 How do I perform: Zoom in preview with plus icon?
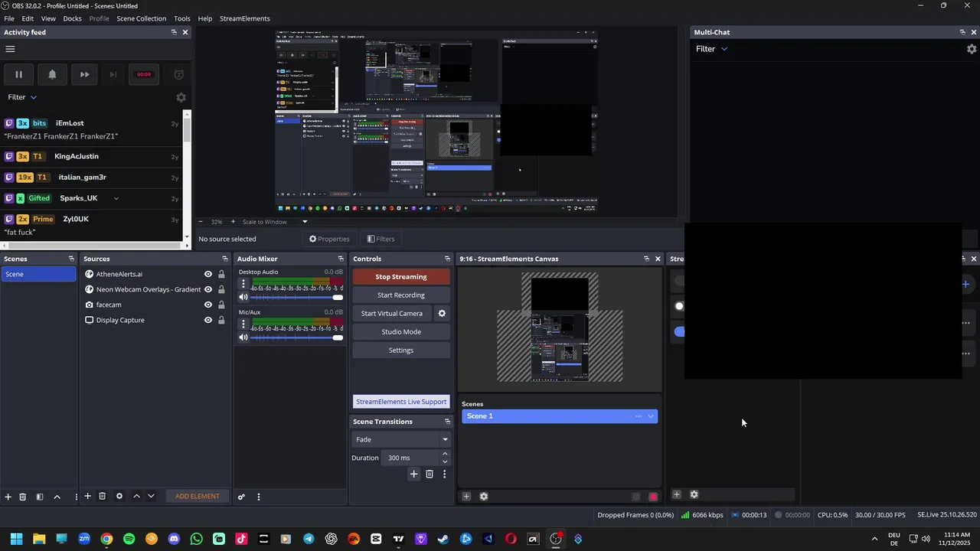tap(233, 222)
